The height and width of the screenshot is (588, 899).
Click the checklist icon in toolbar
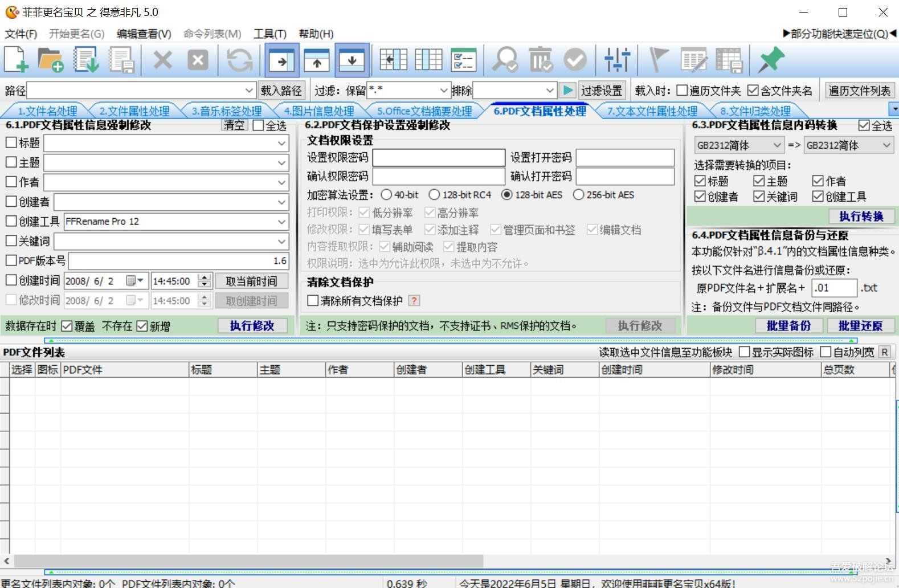click(x=463, y=60)
